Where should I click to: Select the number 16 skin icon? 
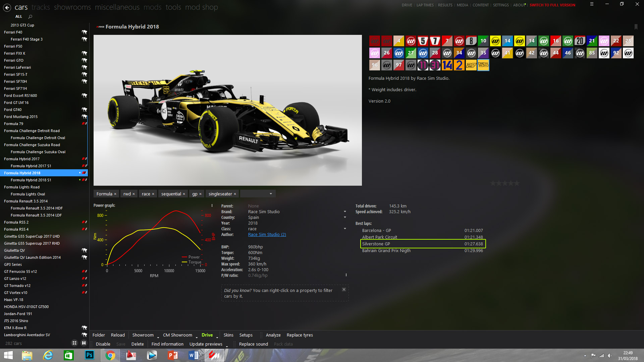coord(556,41)
